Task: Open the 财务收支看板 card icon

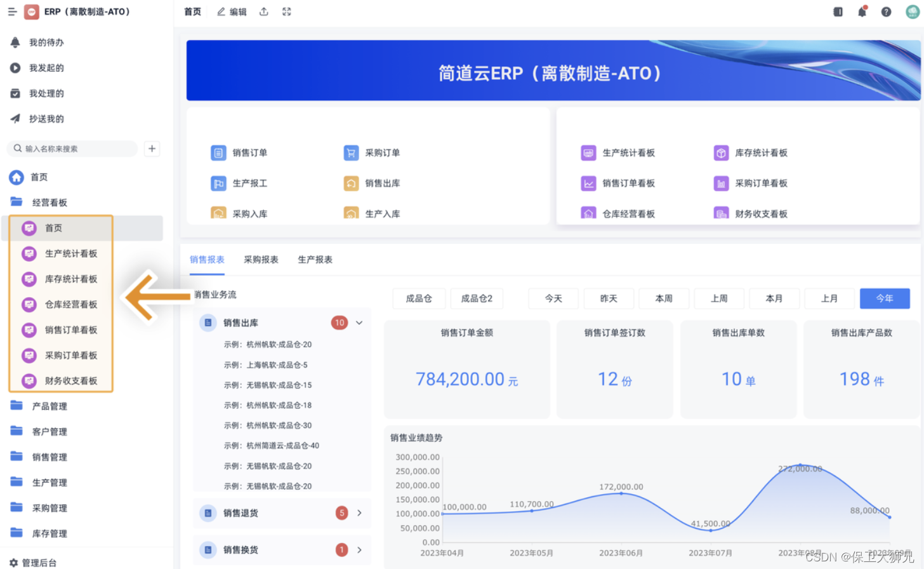Action: [x=721, y=213]
